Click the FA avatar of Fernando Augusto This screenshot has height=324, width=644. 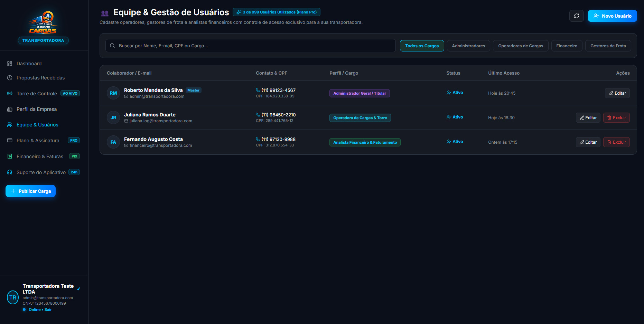click(x=113, y=142)
